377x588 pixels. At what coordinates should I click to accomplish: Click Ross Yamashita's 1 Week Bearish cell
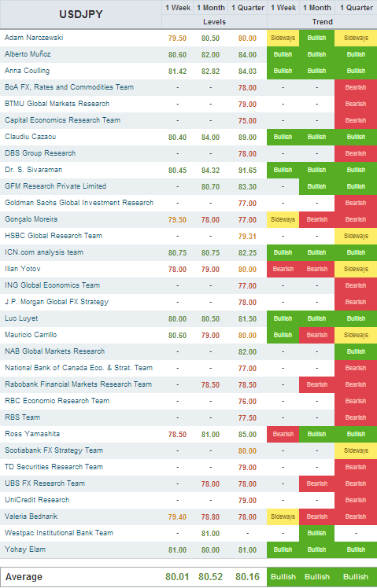[x=283, y=434]
